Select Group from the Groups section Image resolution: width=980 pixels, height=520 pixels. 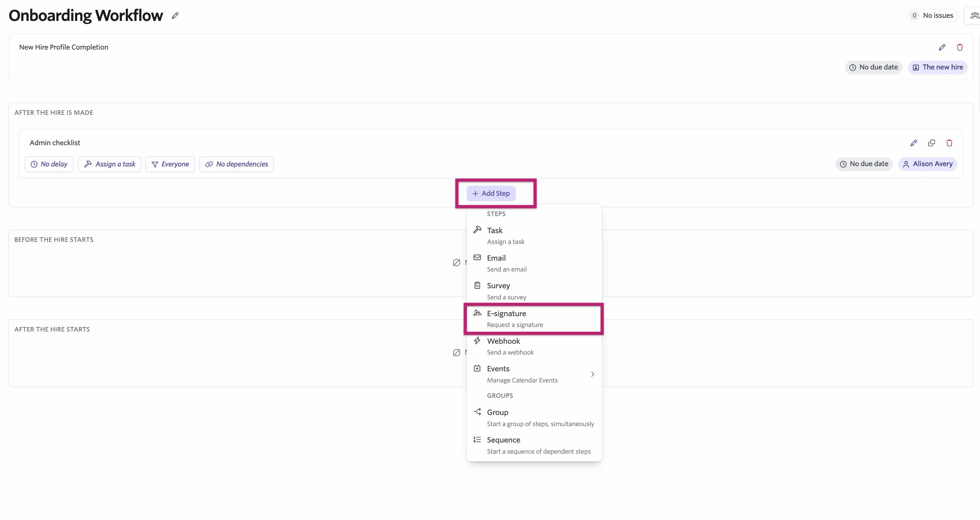click(x=534, y=418)
